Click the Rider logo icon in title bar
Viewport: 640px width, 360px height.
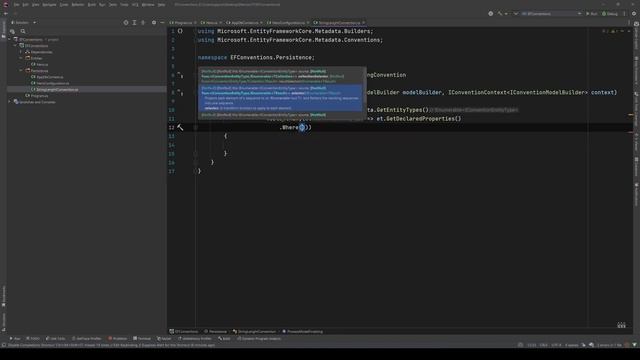point(6,4)
